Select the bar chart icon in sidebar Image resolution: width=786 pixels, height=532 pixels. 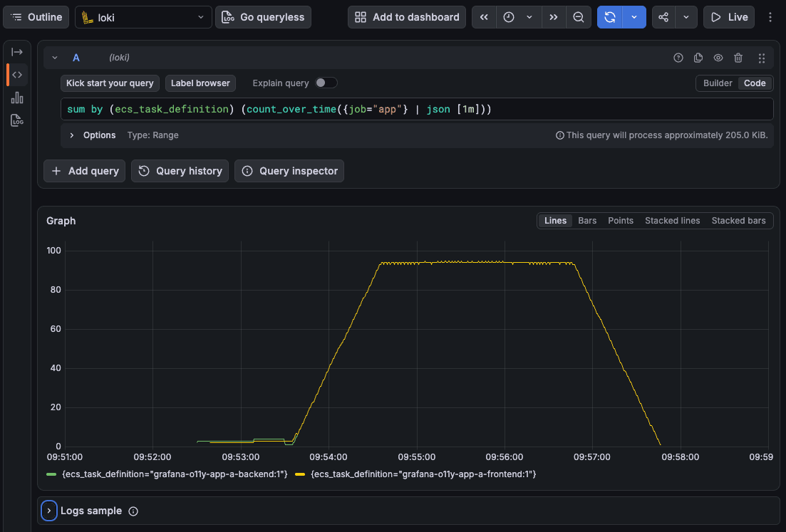pos(17,98)
